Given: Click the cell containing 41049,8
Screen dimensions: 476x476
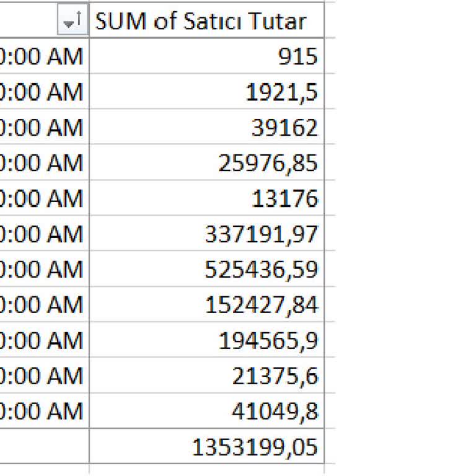Looking at the screenshot, I should (206, 410).
